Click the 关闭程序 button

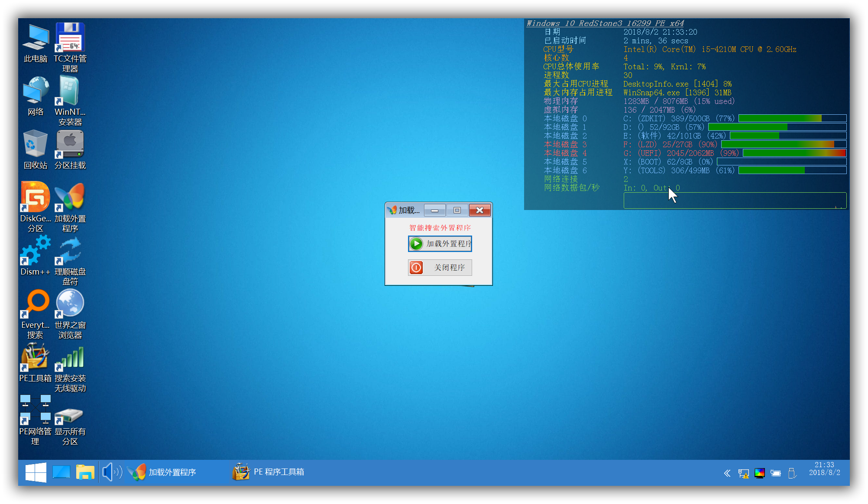point(440,268)
